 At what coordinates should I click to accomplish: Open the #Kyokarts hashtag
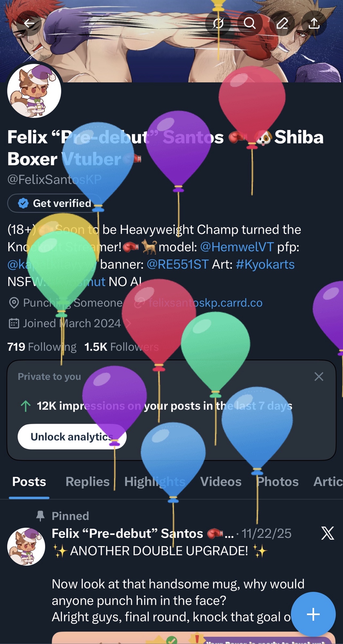(265, 264)
